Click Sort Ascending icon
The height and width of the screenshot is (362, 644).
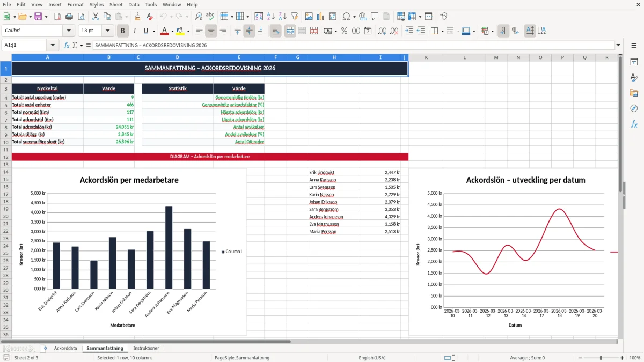pos(271,17)
